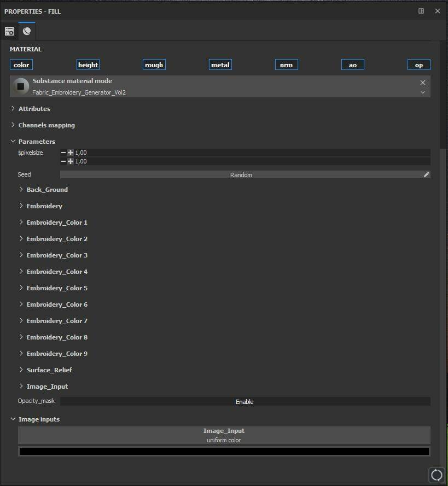Expand the Embroidery group
This screenshot has width=448, height=486.
point(21,206)
